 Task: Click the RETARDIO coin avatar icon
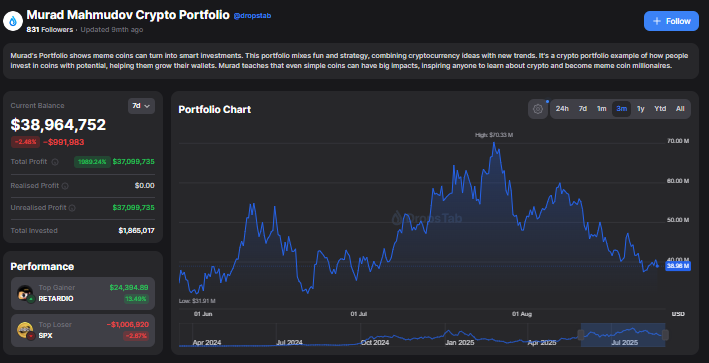(x=25, y=294)
